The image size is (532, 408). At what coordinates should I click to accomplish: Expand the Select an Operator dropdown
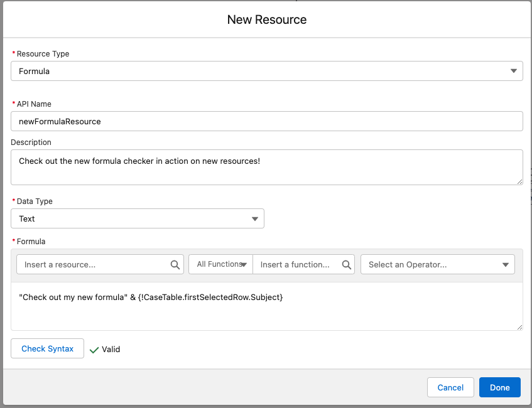(x=437, y=264)
